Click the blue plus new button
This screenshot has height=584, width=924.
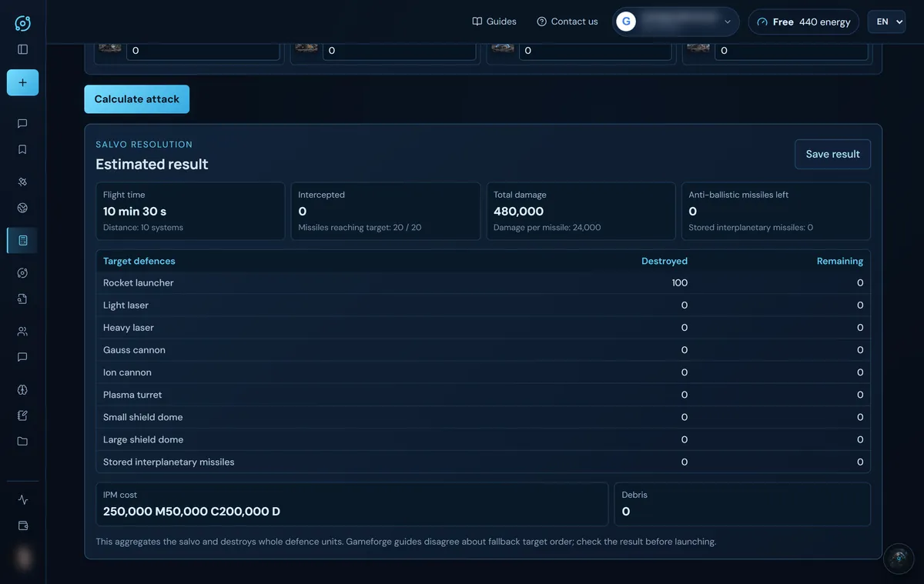(22, 82)
